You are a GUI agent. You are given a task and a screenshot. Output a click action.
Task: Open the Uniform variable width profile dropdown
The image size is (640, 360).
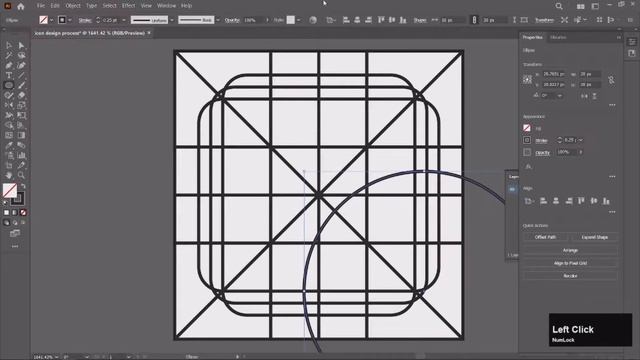pyautogui.click(x=172, y=20)
